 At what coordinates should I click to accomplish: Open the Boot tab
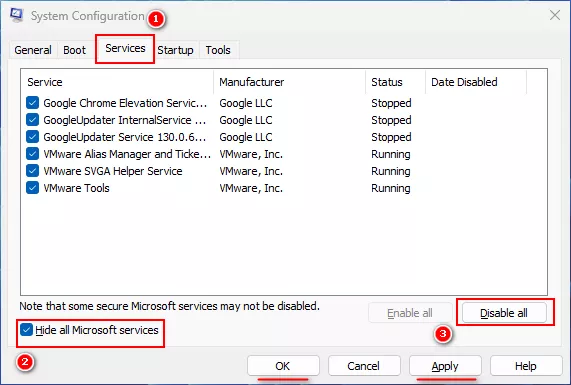coord(75,50)
